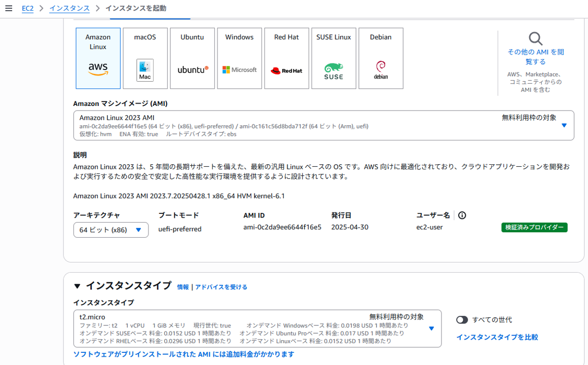This screenshot has width=588, height=365.
Task: Open その他の AMI を閲覧する link
Action: pyautogui.click(x=535, y=57)
